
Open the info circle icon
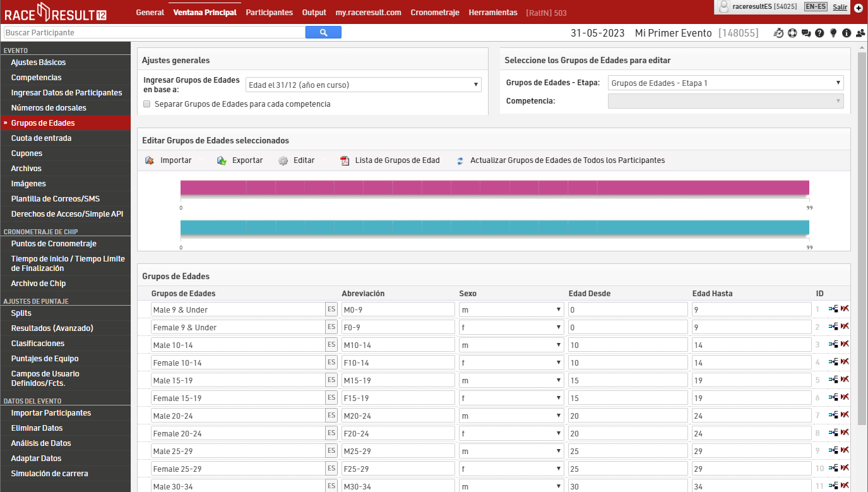click(847, 33)
